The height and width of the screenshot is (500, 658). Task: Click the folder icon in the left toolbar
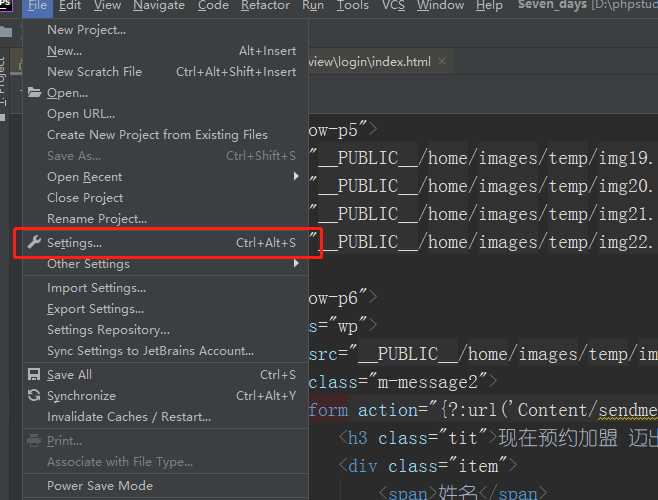6,32
